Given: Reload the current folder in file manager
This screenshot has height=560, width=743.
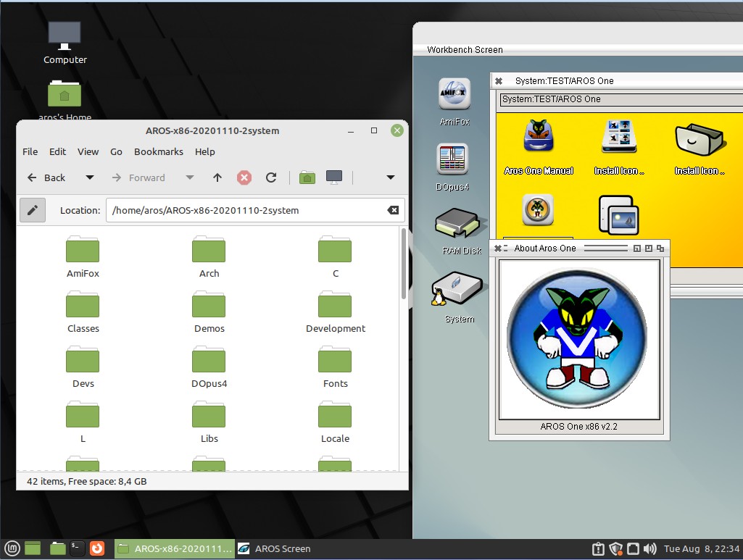Looking at the screenshot, I should pos(271,177).
